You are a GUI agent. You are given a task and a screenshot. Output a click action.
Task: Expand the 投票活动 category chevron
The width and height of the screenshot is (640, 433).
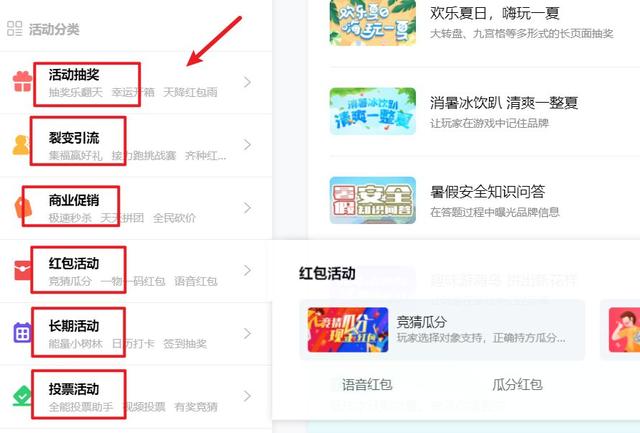pyautogui.click(x=247, y=396)
